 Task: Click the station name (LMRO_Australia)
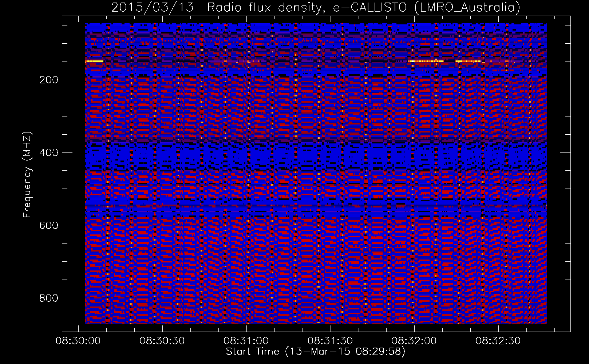(x=467, y=7)
